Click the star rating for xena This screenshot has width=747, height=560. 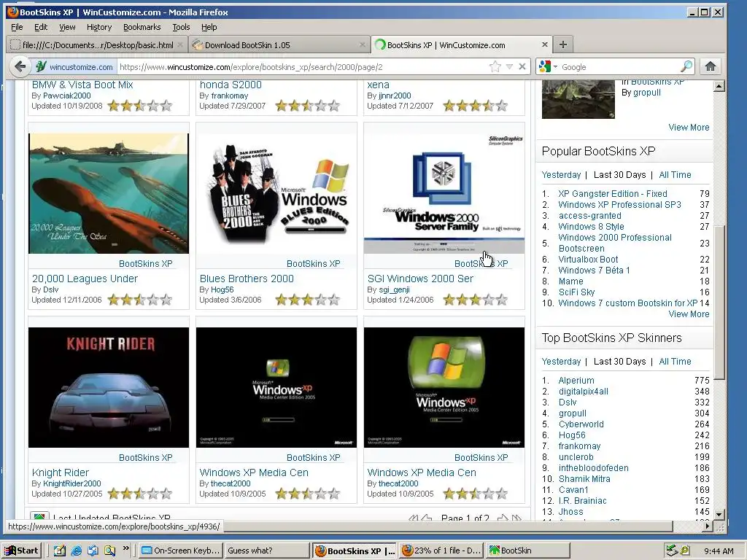476,106
